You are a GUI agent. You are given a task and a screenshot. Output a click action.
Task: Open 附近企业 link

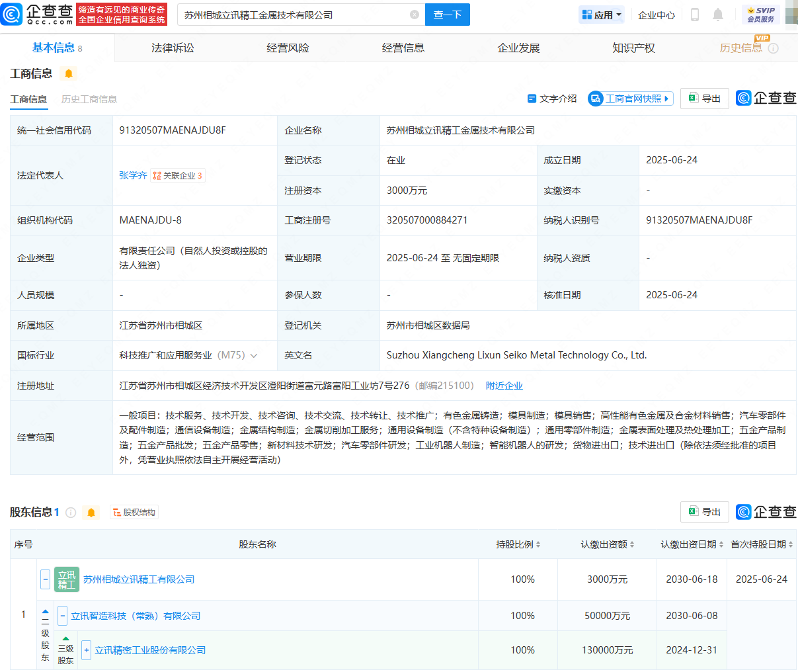pos(504,386)
